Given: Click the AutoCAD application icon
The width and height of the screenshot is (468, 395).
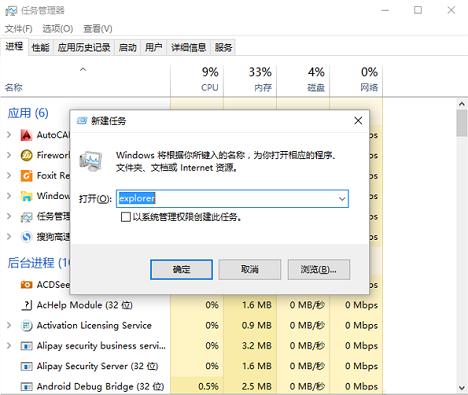Looking at the screenshot, I should coord(26,135).
